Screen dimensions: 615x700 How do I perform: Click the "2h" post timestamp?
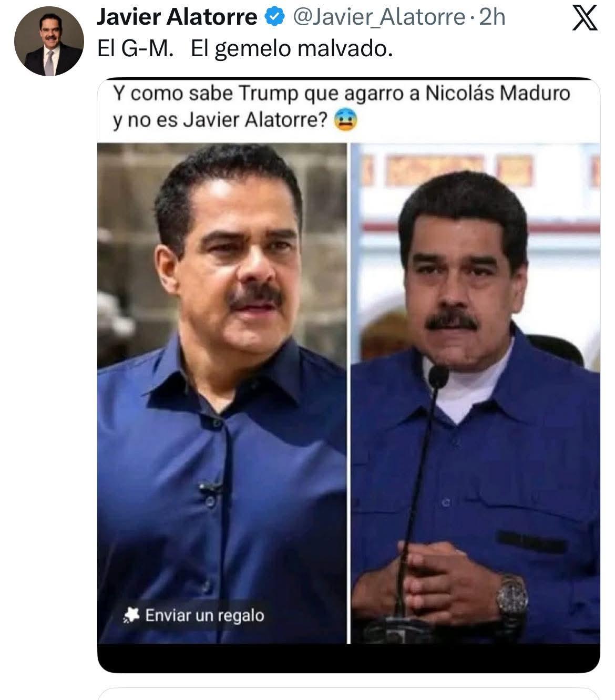coord(493,17)
